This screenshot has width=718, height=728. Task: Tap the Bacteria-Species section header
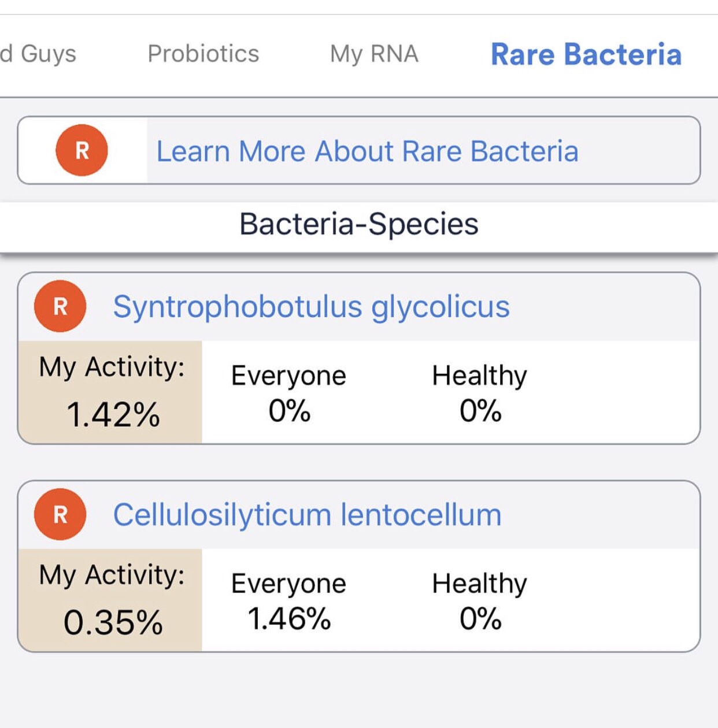tap(358, 225)
